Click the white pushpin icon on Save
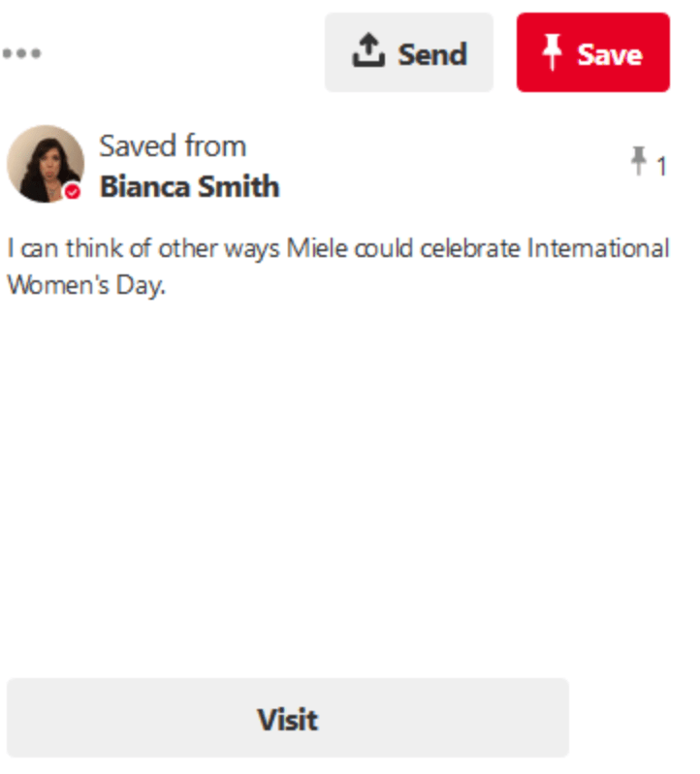 [x=552, y=53]
